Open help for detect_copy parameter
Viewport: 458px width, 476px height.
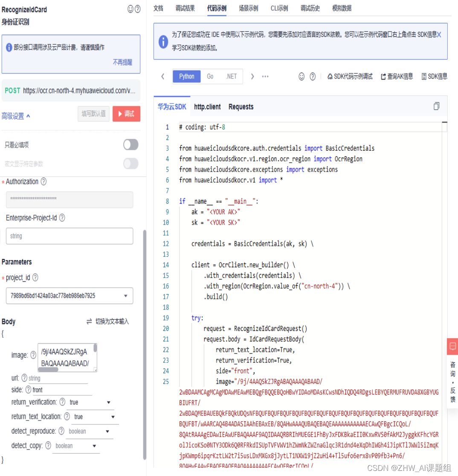pos(48,445)
